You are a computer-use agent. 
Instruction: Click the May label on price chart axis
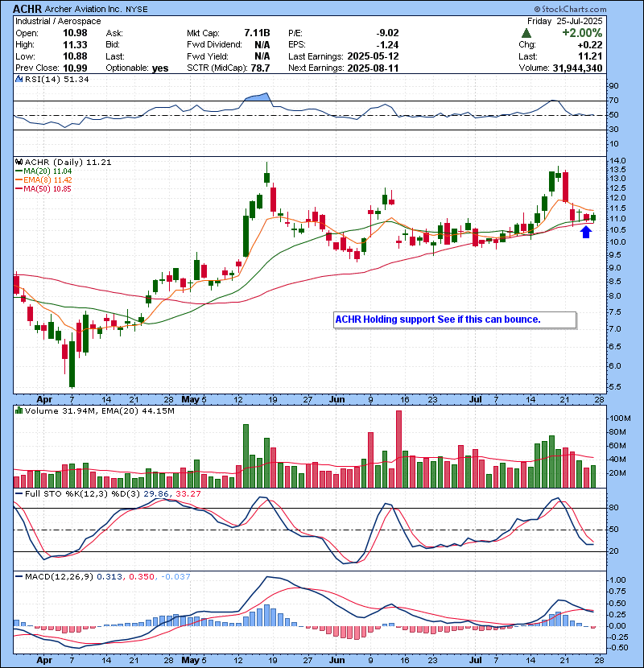[x=190, y=399]
